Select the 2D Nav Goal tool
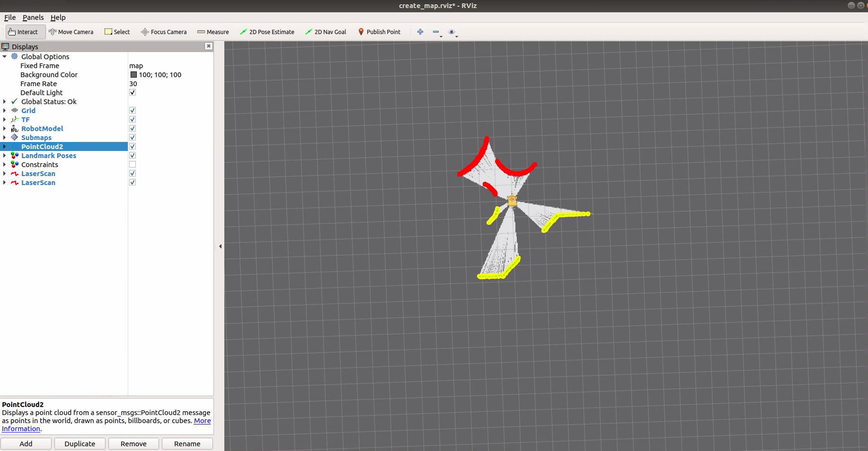868x451 pixels. [x=326, y=32]
